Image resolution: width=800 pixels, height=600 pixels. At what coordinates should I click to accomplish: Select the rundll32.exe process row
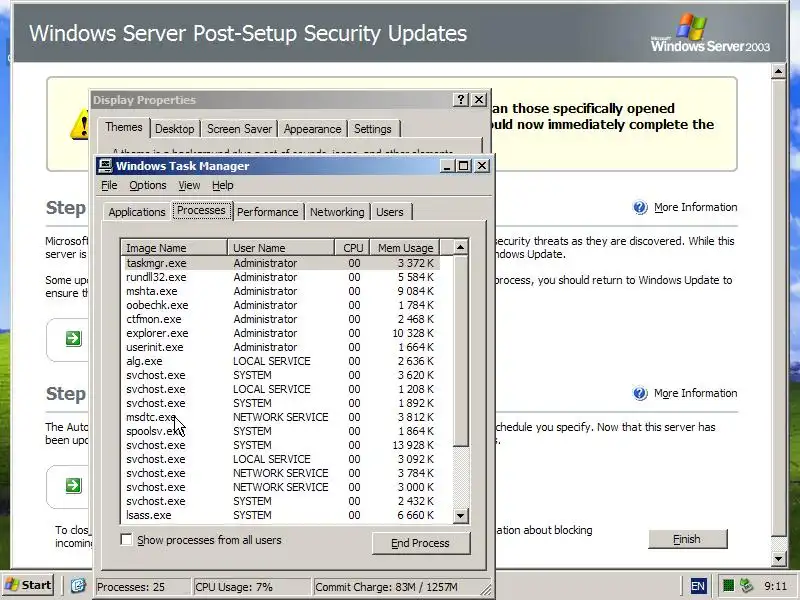point(281,277)
